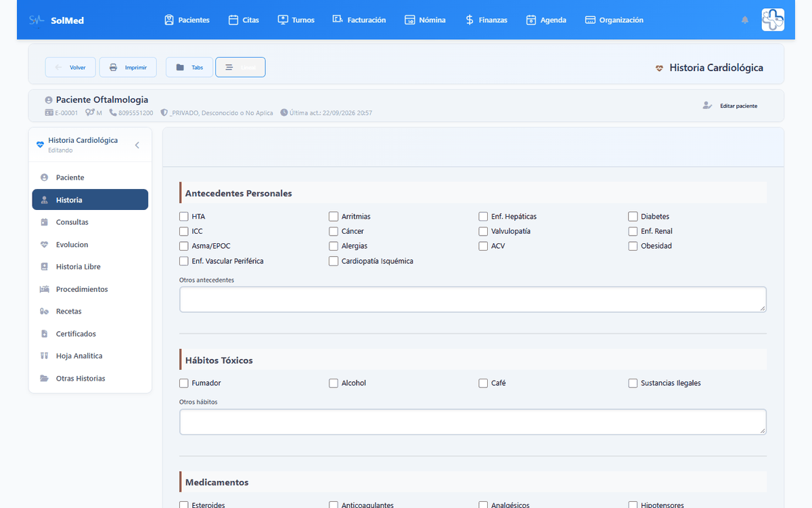This screenshot has width=812, height=508.
Task: Open Finanzas in the top navigation
Action: tap(486, 20)
